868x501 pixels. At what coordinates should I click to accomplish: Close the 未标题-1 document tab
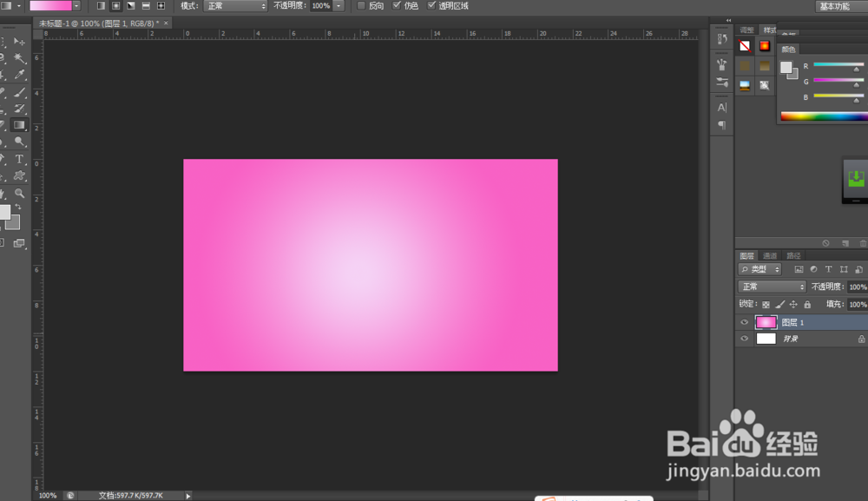click(166, 23)
